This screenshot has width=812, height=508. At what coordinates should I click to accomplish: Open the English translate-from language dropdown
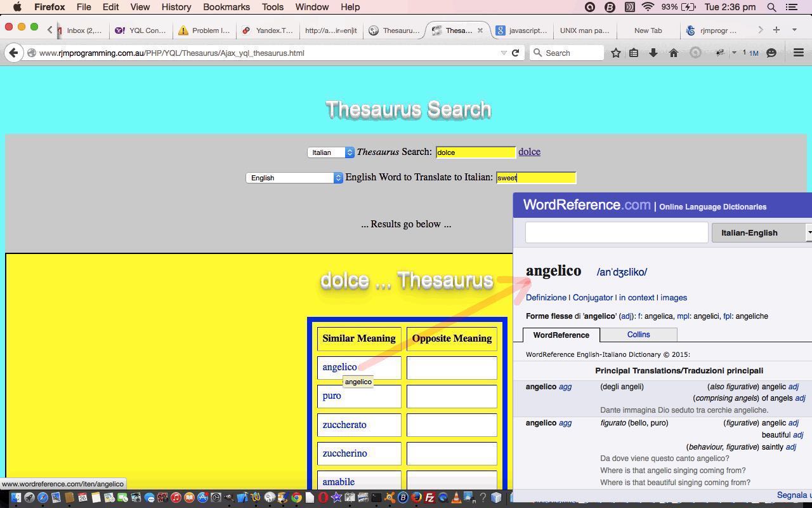[x=294, y=178]
